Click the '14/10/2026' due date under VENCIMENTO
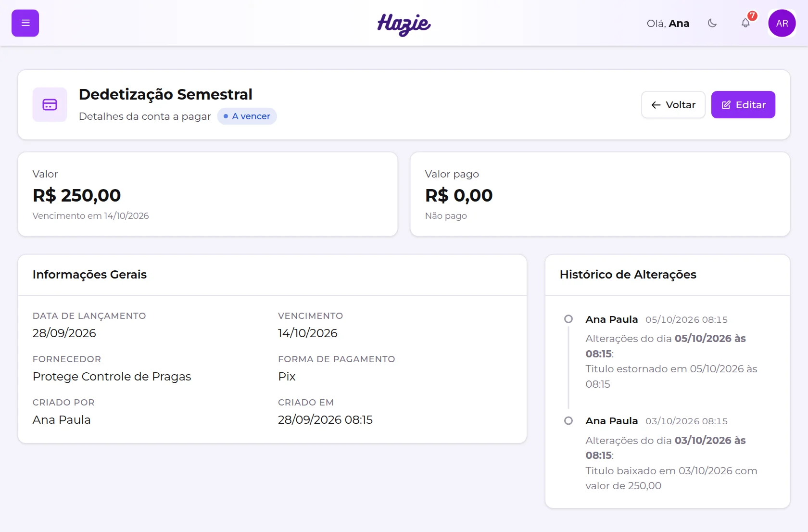This screenshot has height=532, width=808. point(308,333)
